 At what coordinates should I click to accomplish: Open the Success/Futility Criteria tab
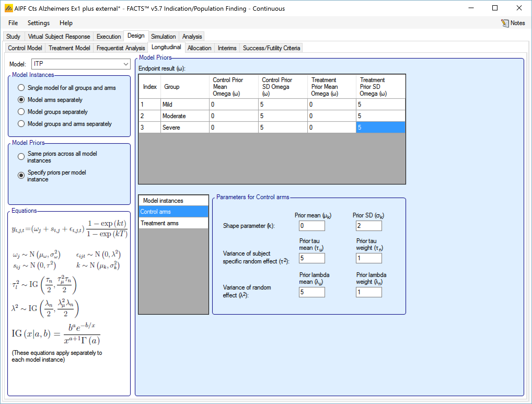tap(271, 48)
